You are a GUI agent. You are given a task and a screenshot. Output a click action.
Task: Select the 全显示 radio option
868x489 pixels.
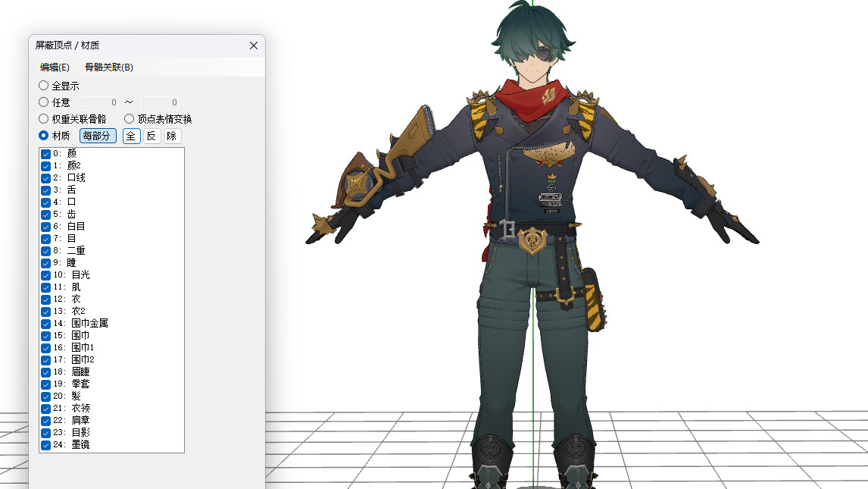(x=44, y=86)
